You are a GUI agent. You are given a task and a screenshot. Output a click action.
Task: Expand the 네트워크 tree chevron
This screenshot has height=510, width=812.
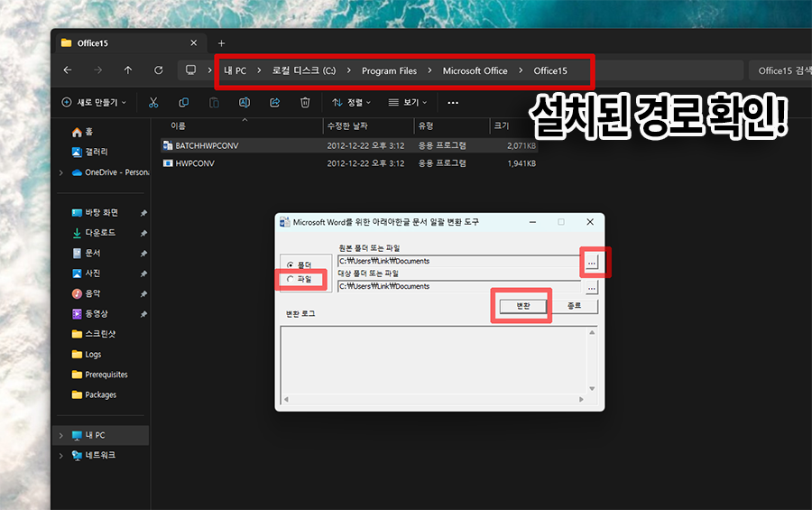[x=61, y=456]
